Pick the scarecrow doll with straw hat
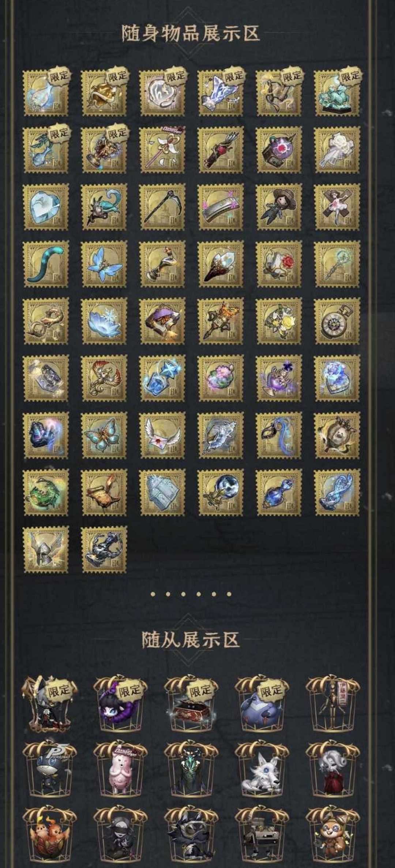 tap(279, 207)
